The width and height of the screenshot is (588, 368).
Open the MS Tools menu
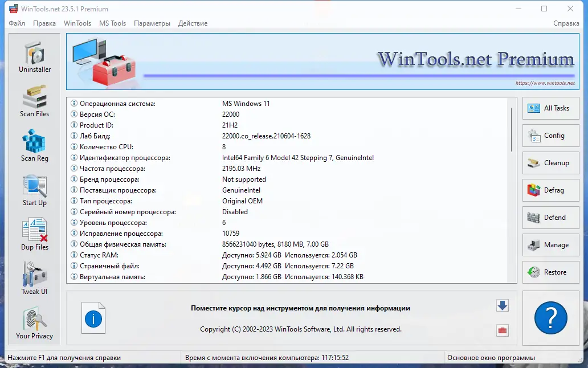click(112, 23)
